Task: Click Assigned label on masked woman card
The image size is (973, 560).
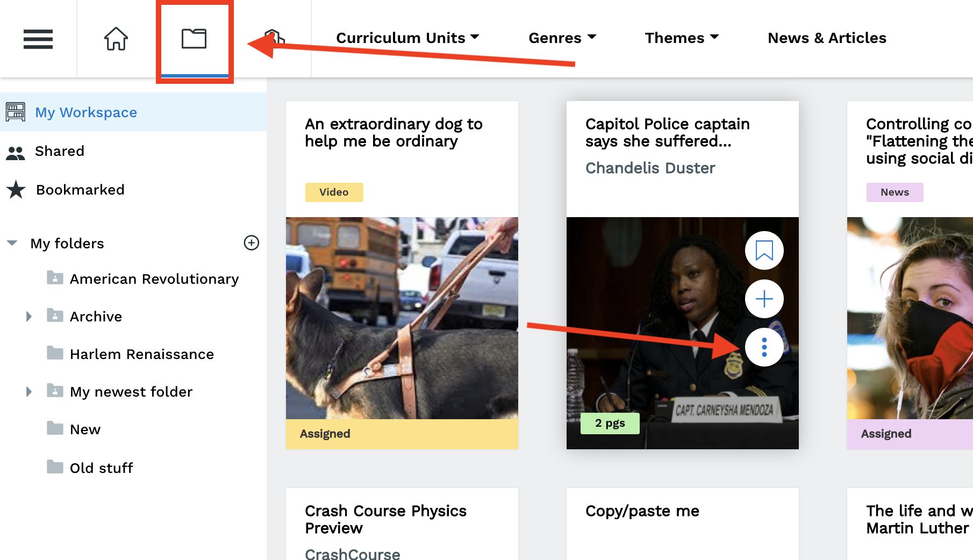Action: click(886, 434)
